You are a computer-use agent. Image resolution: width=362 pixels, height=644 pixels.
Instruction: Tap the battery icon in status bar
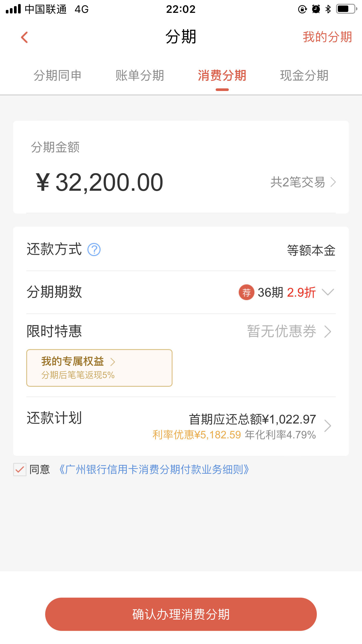click(346, 9)
